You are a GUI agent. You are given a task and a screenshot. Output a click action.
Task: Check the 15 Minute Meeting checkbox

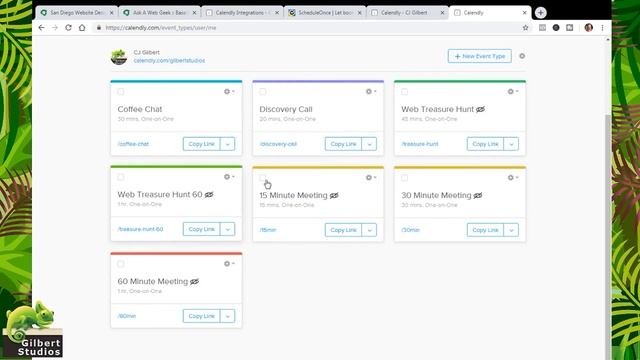click(263, 178)
